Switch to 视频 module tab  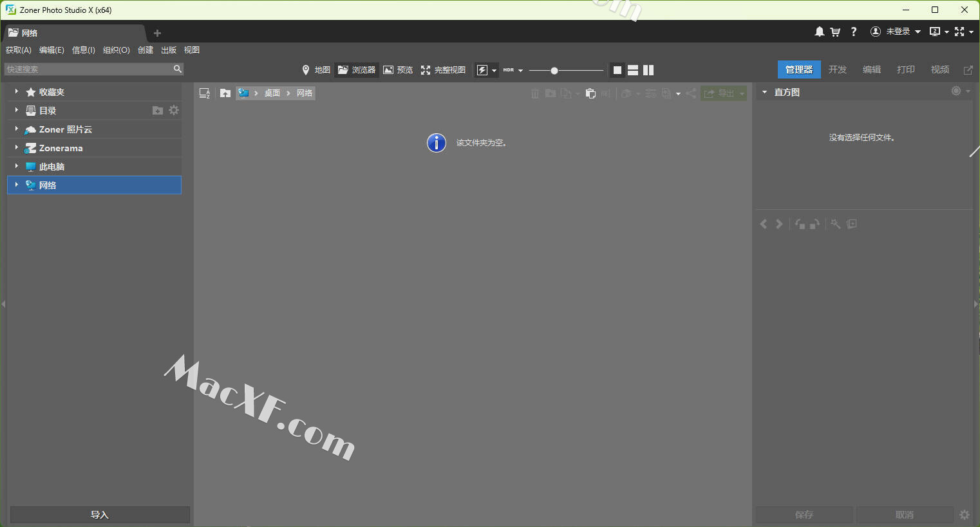coord(940,69)
